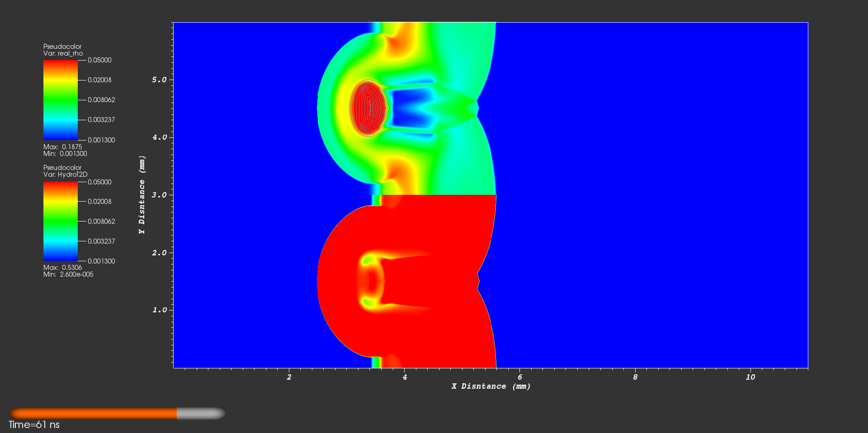This screenshot has width=868, height=433.
Task: Click '0.008062' tick on real_rho legend
Action: [x=101, y=100]
